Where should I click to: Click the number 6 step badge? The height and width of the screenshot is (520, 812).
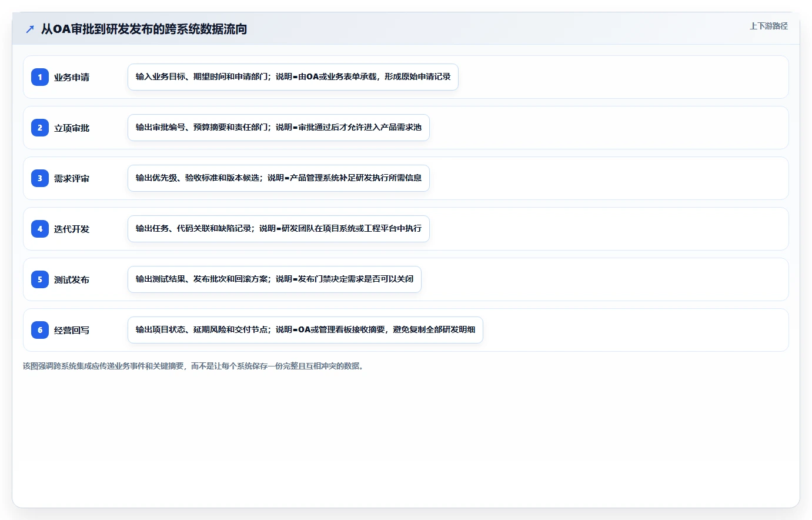coord(40,330)
